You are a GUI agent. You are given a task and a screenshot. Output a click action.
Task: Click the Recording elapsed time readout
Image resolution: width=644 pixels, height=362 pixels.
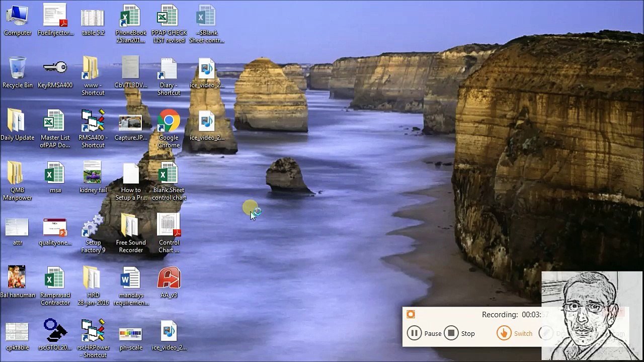tap(515, 315)
